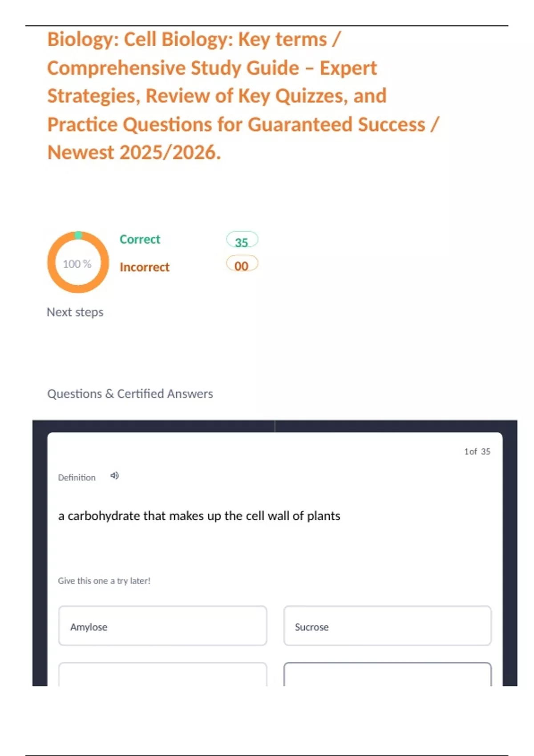Image resolution: width=534 pixels, height=756 pixels.
Task: Click the Definition label on the card
Action: 77,478
